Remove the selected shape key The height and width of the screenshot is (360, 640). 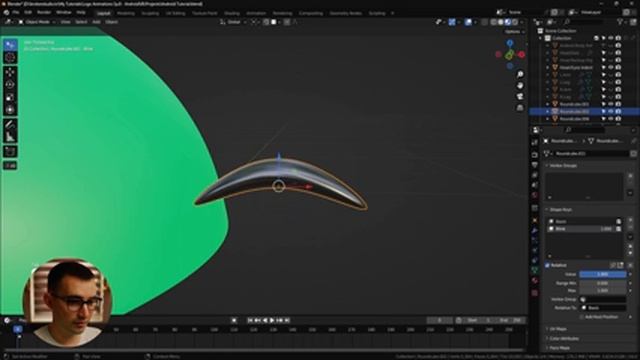(630, 228)
